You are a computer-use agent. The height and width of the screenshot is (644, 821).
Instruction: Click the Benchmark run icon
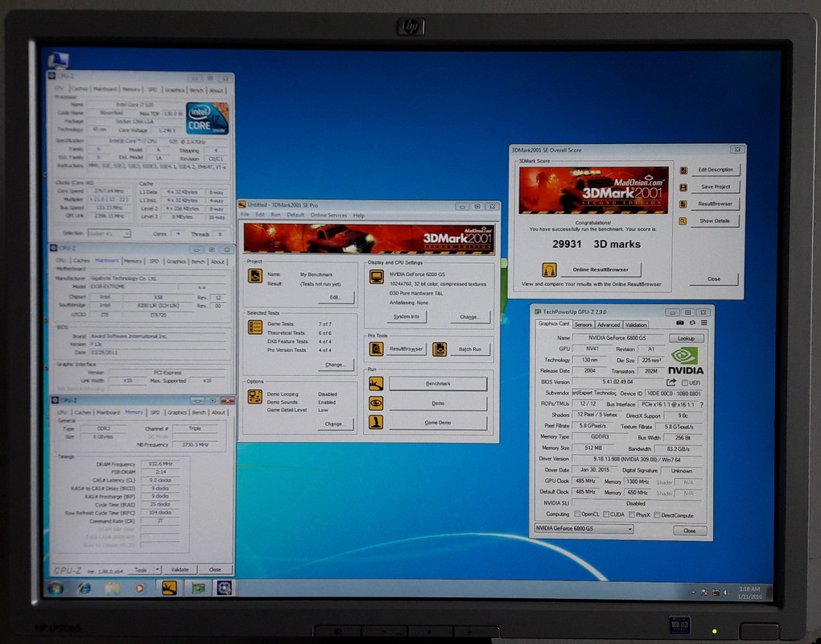click(376, 384)
